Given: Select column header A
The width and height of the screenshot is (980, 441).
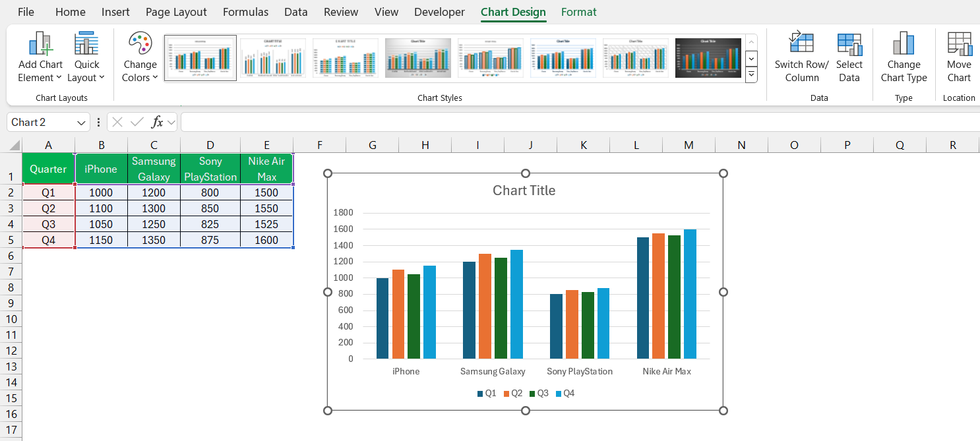Looking at the screenshot, I should 48,145.
